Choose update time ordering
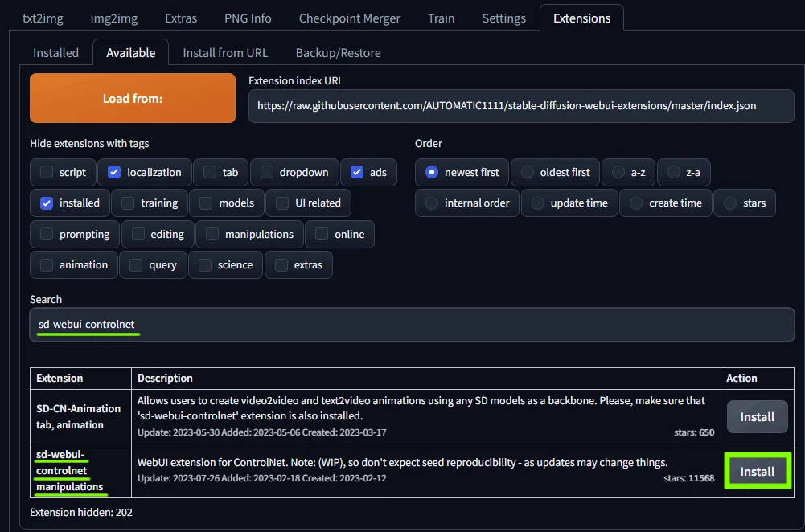The height and width of the screenshot is (532, 805). (537, 203)
